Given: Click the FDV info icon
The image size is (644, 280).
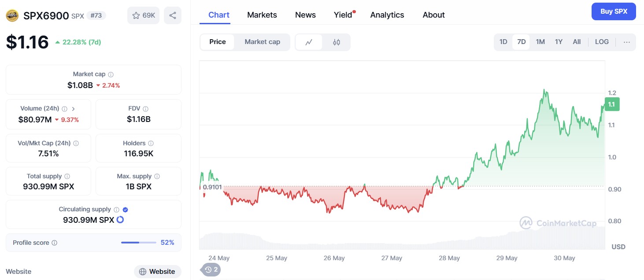Looking at the screenshot, I should coord(146,109).
